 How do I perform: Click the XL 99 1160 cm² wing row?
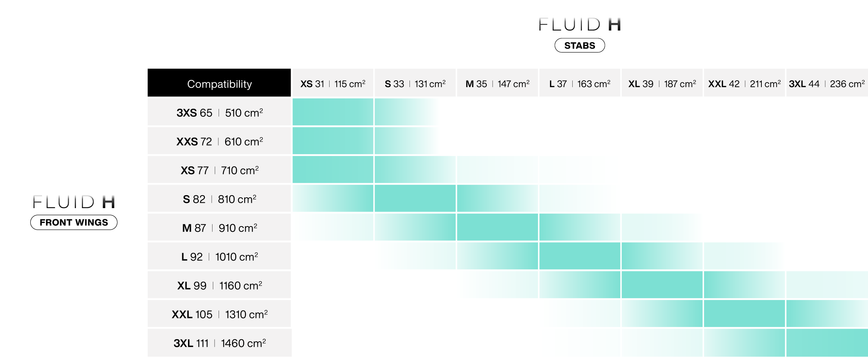coord(219,285)
